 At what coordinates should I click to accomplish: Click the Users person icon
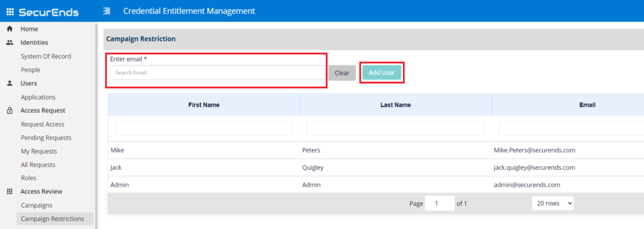click(x=10, y=84)
